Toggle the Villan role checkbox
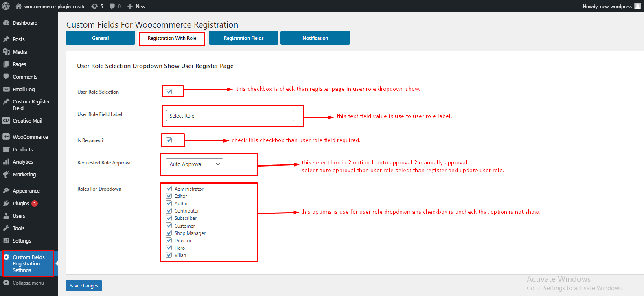This screenshot has width=644, height=296. point(169,255)
